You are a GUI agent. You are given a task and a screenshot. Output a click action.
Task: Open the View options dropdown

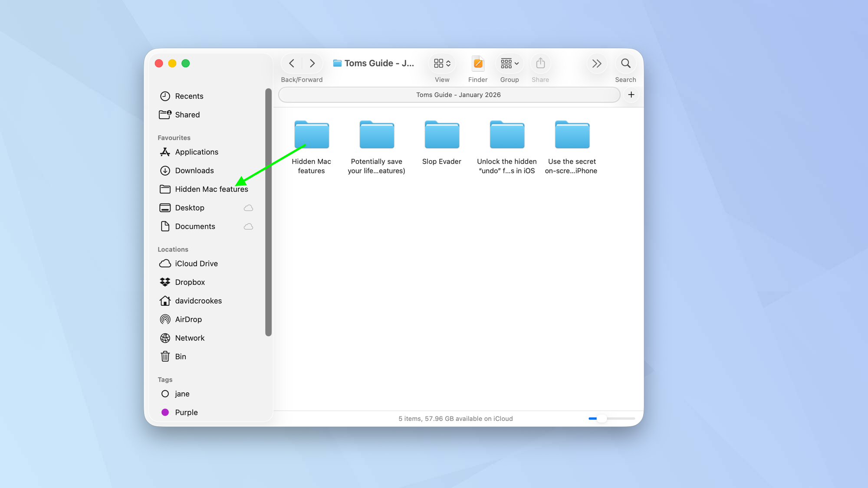point(441,63)
